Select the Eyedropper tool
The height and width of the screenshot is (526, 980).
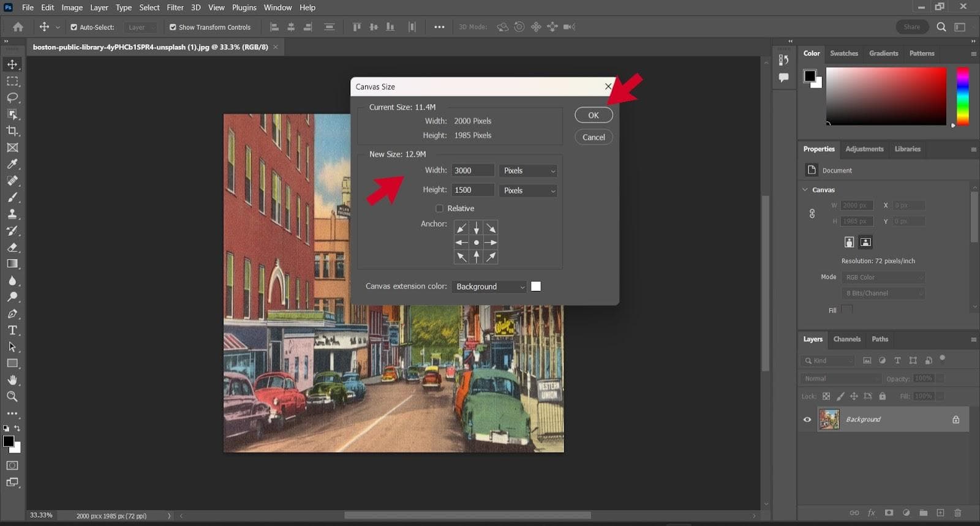pos(12,164)
